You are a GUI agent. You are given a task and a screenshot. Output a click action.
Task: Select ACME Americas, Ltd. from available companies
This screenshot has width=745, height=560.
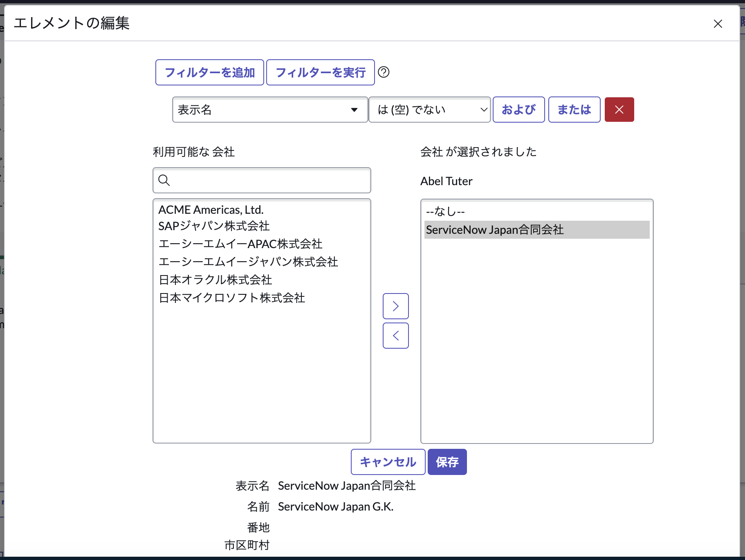point(211,209)
